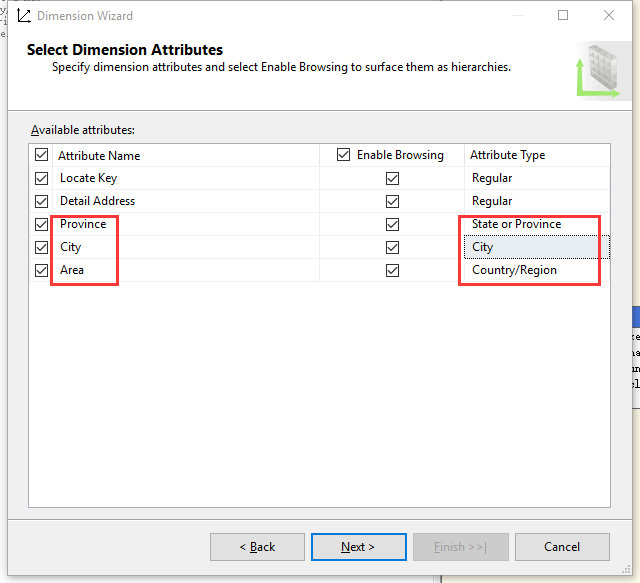
Task: Select the Locate Key attribute name
Action: coord(89,178)
